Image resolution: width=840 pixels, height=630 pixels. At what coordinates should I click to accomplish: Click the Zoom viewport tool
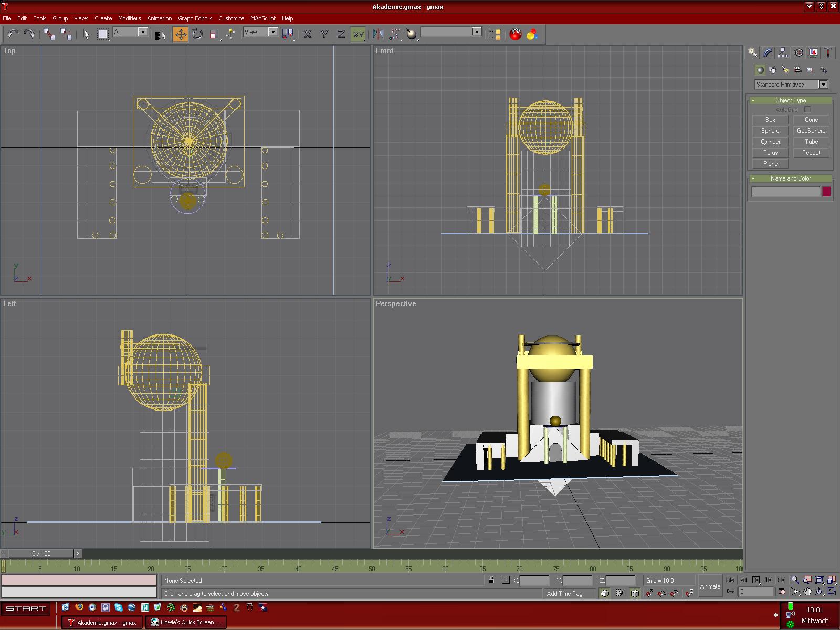(x=795, y=580)
